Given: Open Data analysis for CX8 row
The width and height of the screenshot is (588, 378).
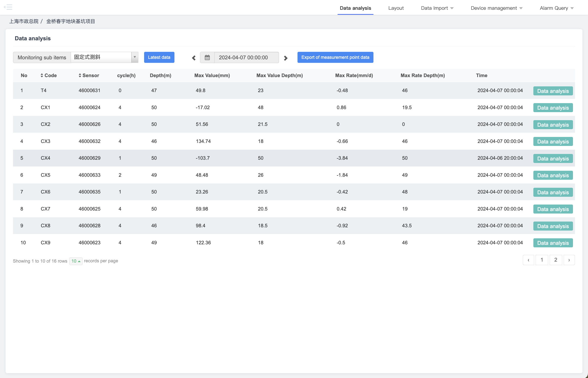Looking at the screenshot, I should [553, 226].
